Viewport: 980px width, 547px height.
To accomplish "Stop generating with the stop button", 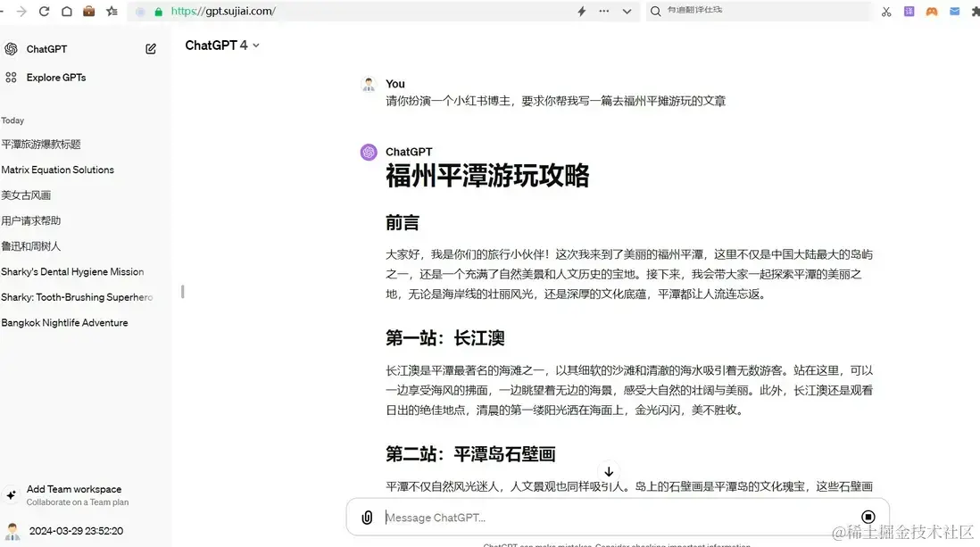I will pyautogui.click(x=868, y=517).
